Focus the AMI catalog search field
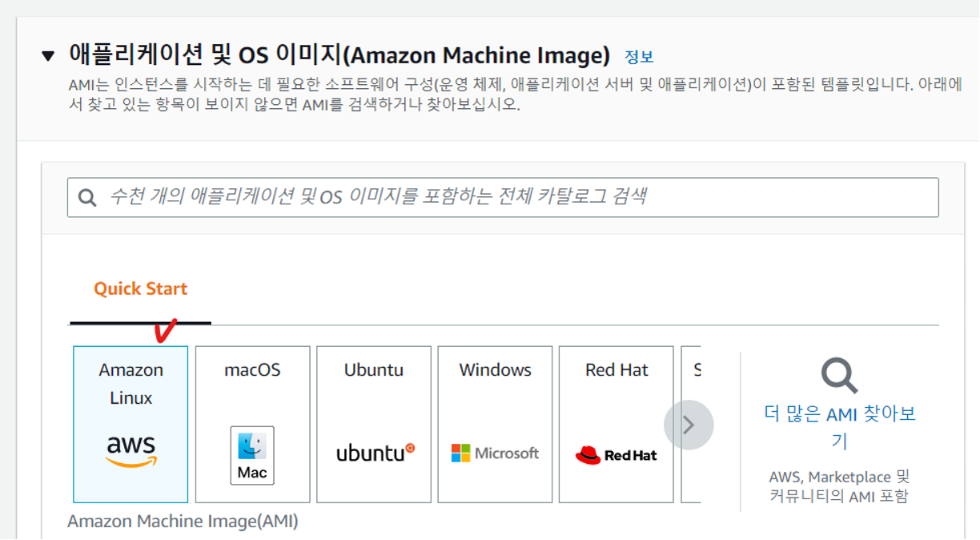This screenshot has width=980, height=540. (503, 197)
